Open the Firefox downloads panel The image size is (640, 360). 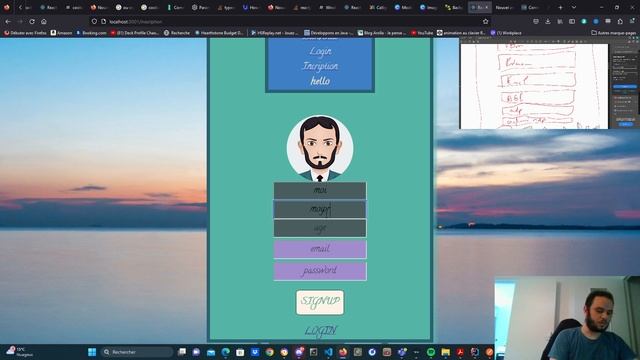[548, 21]
